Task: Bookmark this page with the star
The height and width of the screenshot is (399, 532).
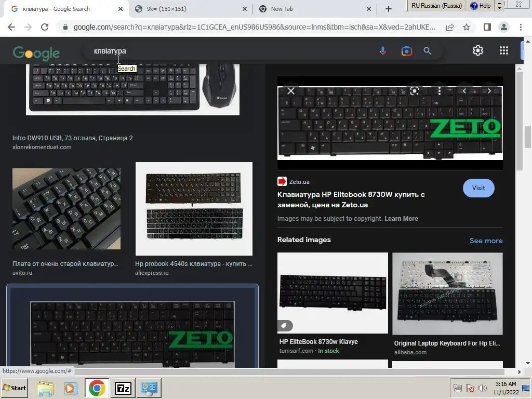Action: click(x=467, y=27)
